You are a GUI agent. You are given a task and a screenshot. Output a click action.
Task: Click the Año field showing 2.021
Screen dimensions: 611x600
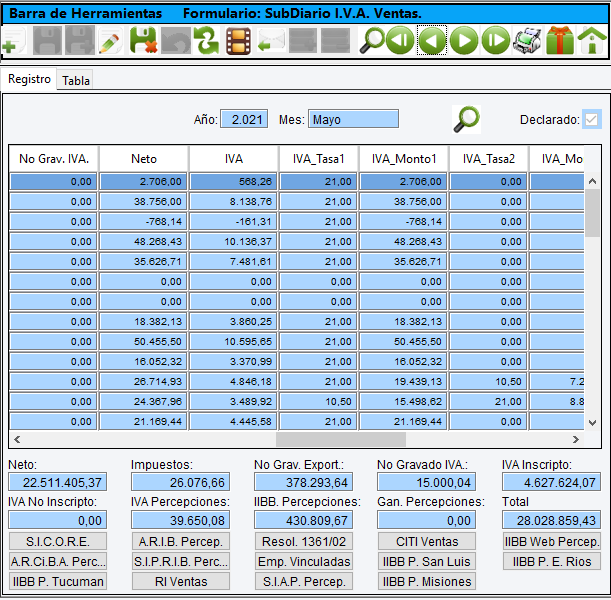[x=244, y=119]
